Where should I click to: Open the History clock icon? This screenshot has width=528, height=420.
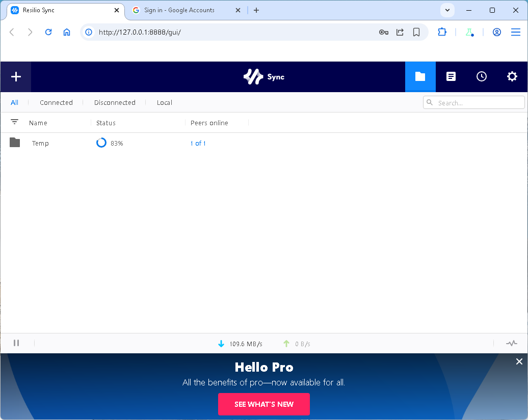[482, 77]
